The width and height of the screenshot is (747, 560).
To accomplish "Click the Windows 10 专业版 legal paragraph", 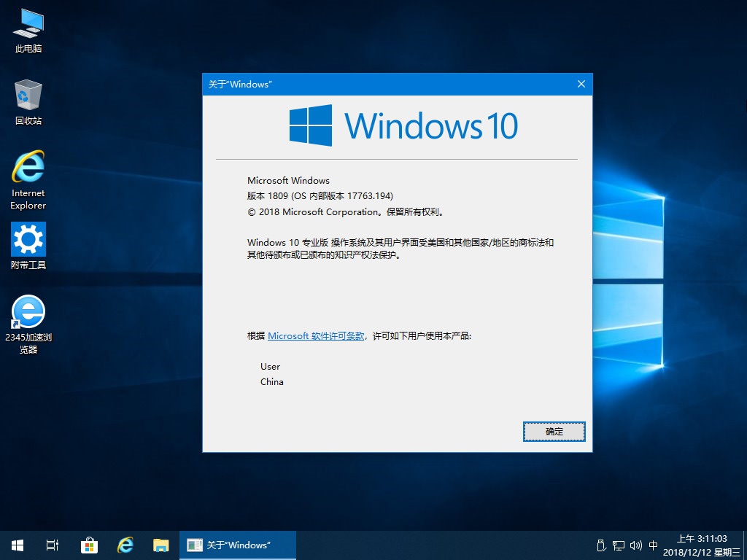I will point(400,249).
